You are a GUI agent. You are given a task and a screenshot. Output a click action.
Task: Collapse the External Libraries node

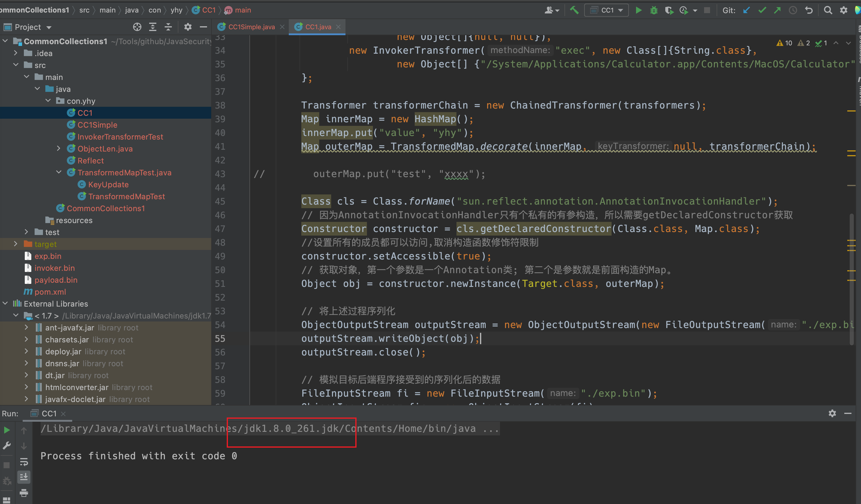(5, 304)
